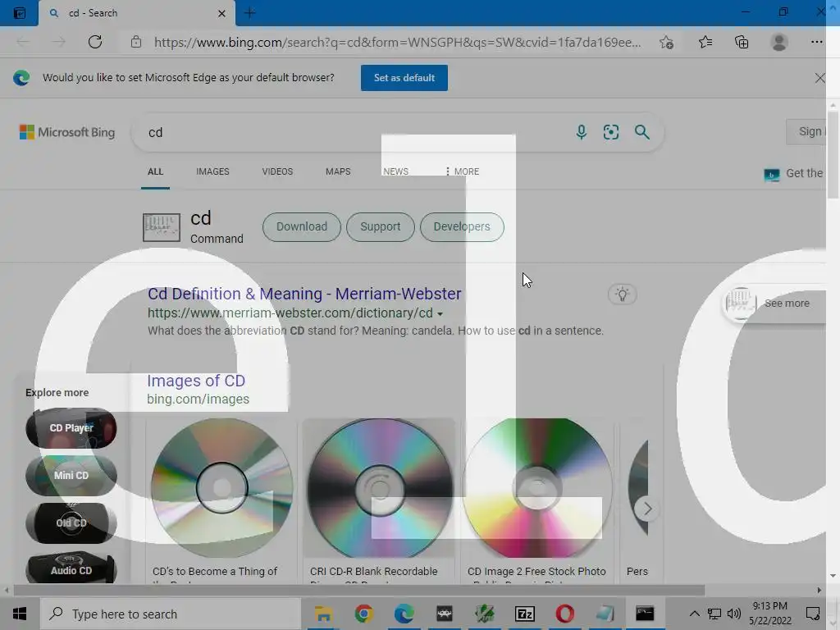Screen dimensions: 840x630
Task: Open Cd Definition & Meaning Merriam-Webster link
Action: 304,294
